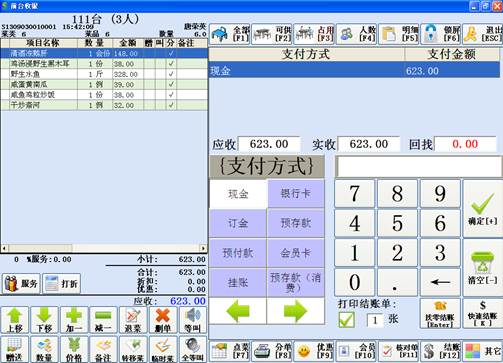
Task: Clear the entry with 清空[-] bin icon
Action: 483,267
